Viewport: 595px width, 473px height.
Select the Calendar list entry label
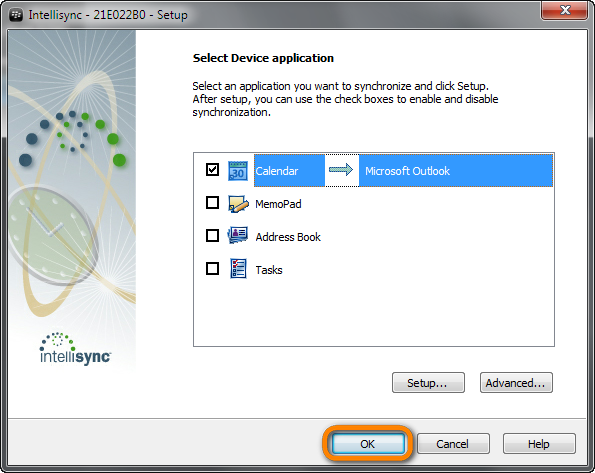point(277,171)
